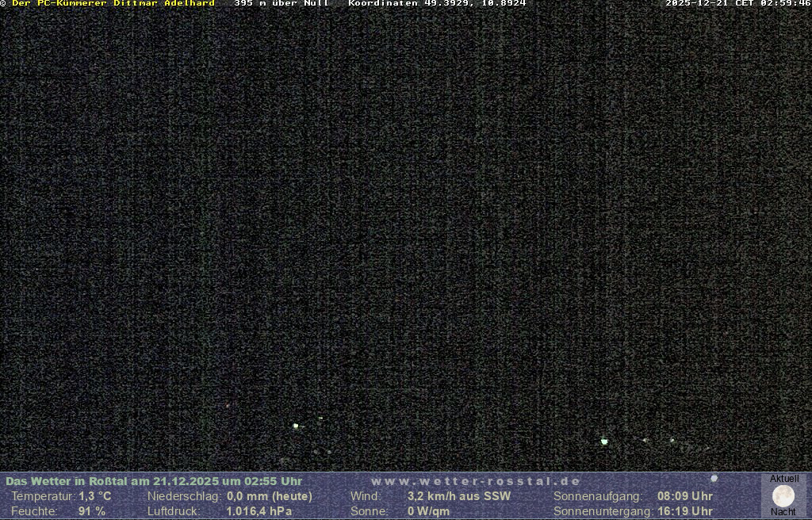Viewport: 812px width, 520px height.
Task: Click the Temperatur value 1,3 °C
Action: click(x=95, y=496)
